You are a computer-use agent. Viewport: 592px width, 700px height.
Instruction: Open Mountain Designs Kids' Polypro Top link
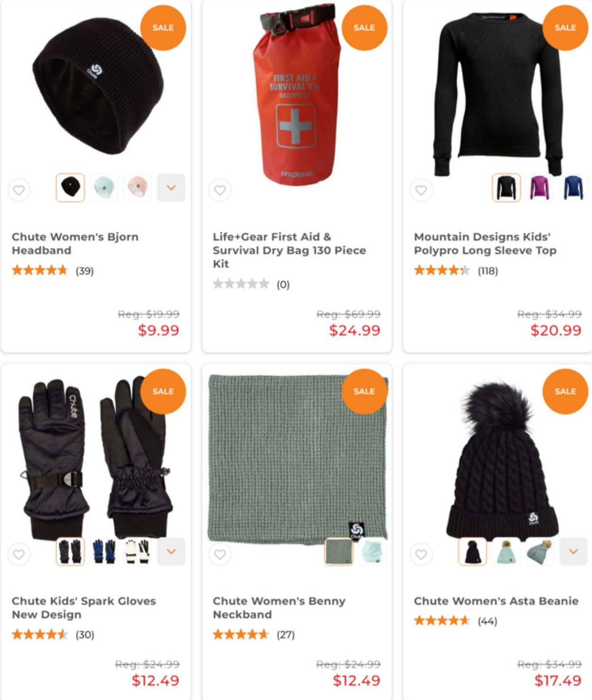click(485, 243)
